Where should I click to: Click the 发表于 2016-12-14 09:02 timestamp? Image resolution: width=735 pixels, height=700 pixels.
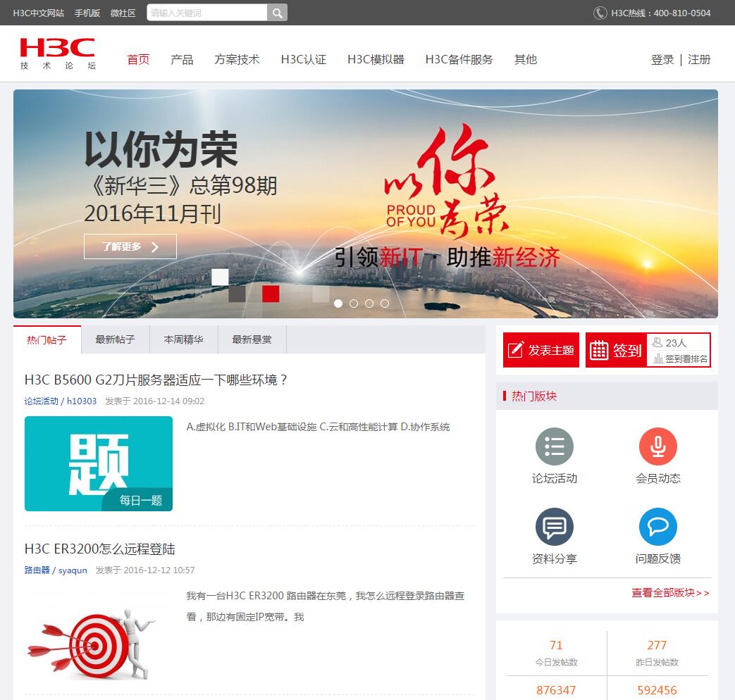pos(155,401)
